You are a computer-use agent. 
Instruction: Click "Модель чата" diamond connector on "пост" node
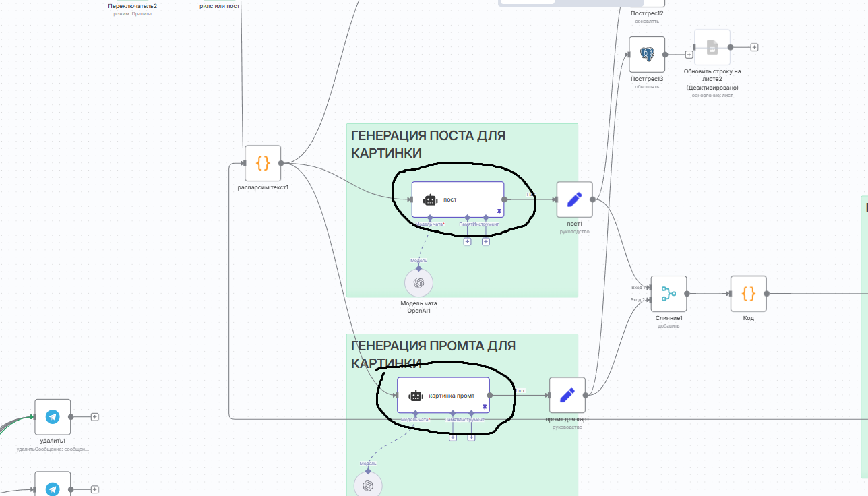(x=430, y=218)
